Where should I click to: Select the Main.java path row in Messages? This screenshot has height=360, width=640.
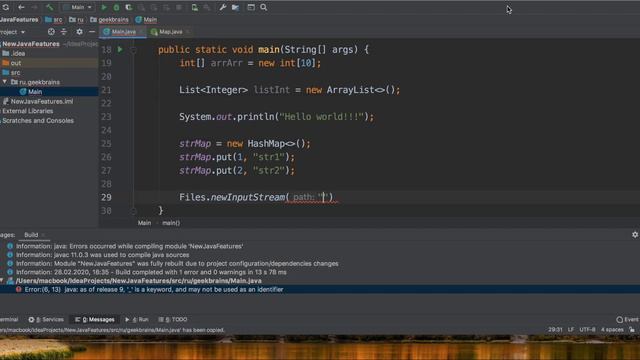(x=138, y=281)
